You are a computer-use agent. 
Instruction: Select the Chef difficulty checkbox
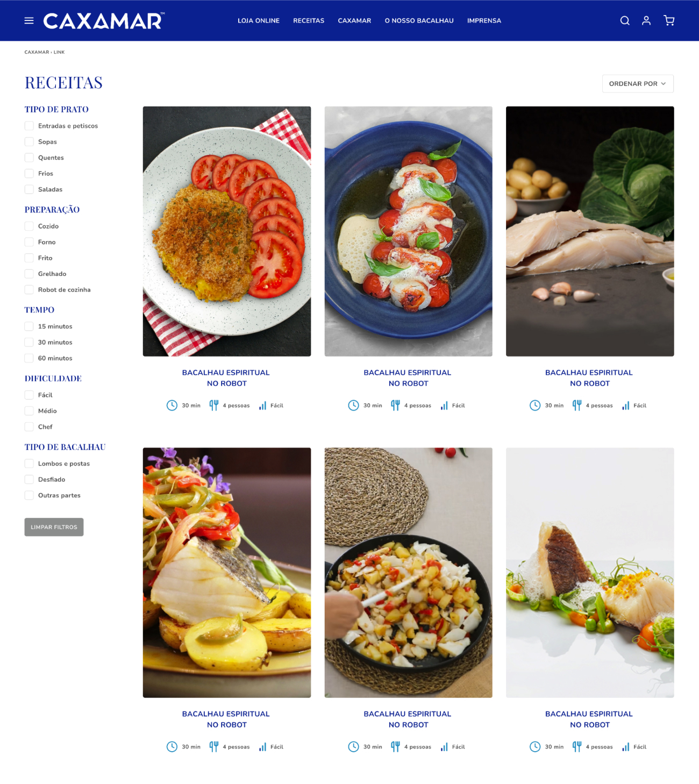29,427
